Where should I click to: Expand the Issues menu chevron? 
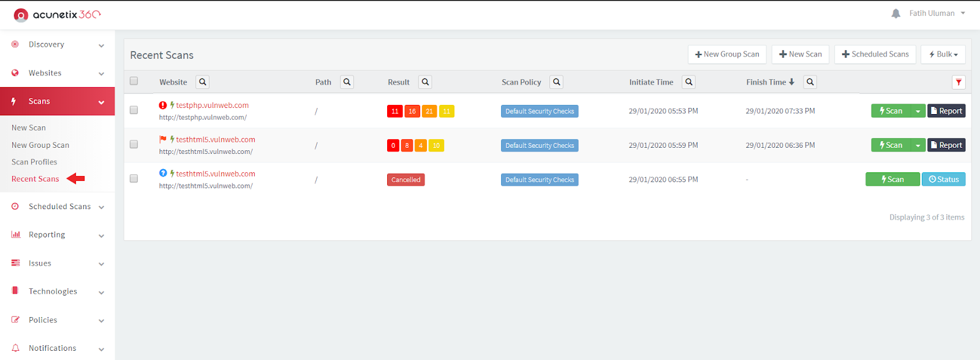coord(101,264)
